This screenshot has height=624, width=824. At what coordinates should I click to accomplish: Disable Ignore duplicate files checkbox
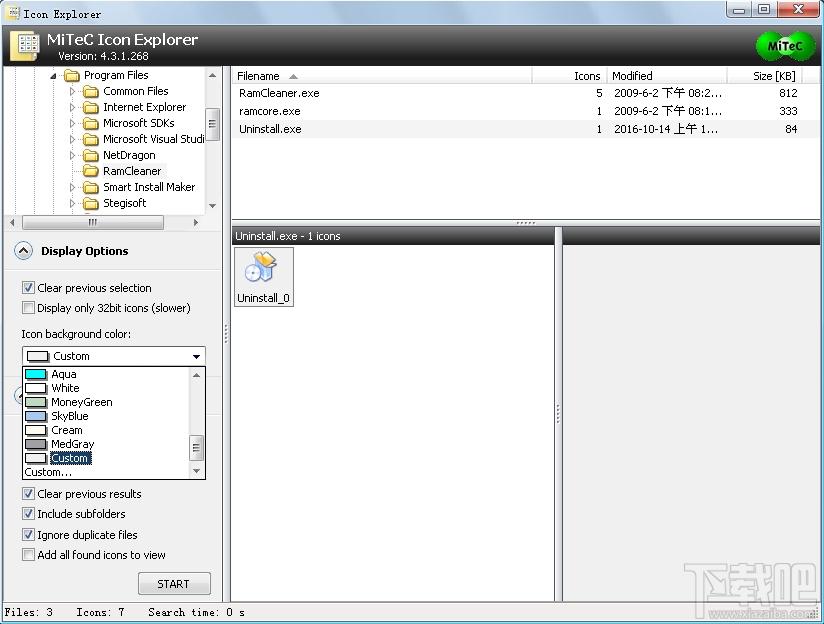pyautogui.click(x=28, y=535)
